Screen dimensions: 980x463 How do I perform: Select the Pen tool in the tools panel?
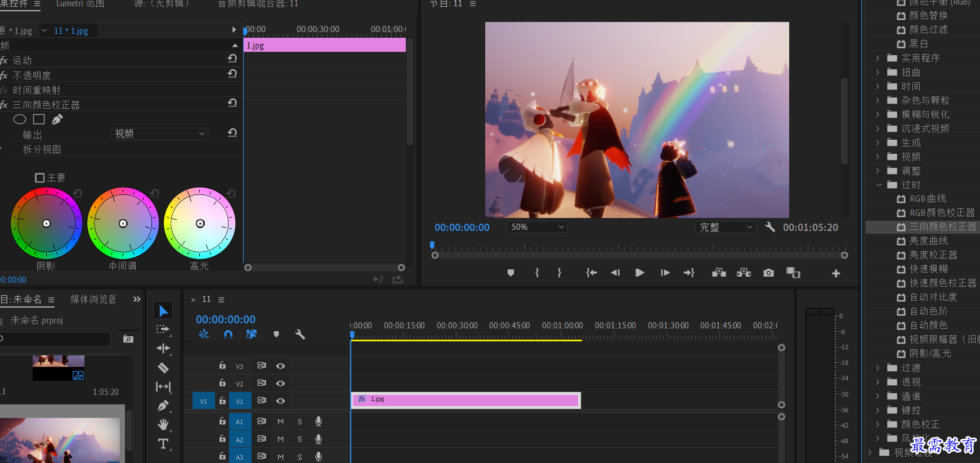163,406
